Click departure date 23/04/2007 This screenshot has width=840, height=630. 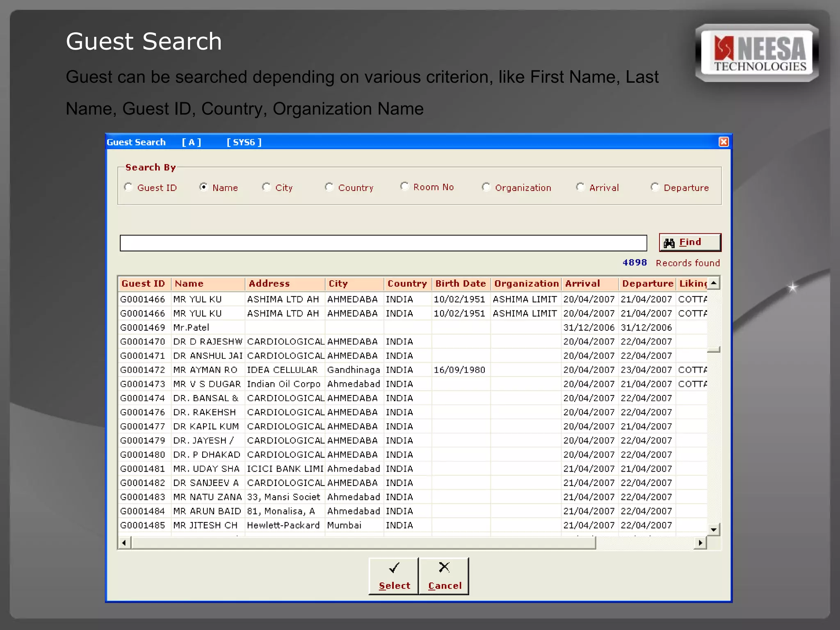[x=646, y=370]
